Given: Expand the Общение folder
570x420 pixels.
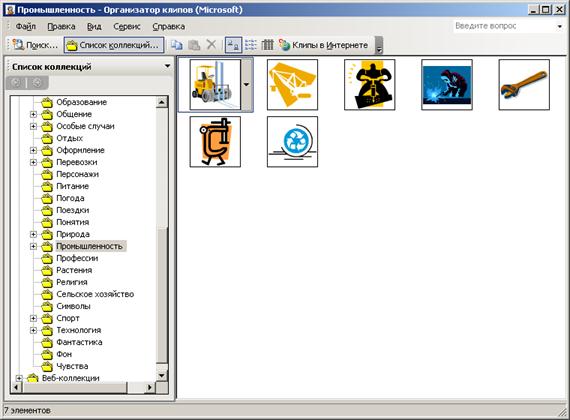Looking at the screenshot, I should point(33,114).
